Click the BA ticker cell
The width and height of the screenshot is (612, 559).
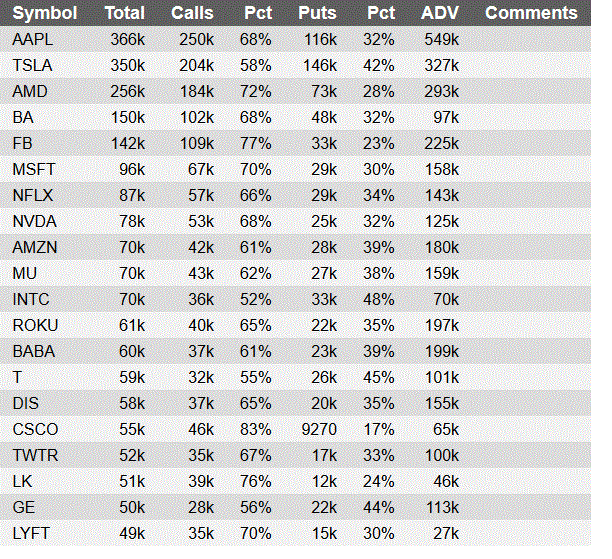[23, 117]
